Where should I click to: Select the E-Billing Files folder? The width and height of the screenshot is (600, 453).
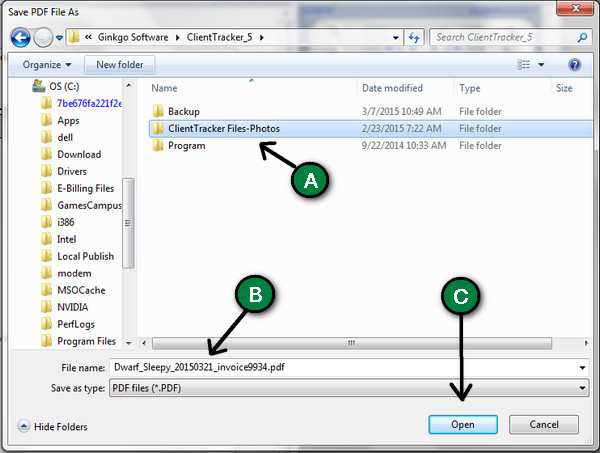click(77, 188)
